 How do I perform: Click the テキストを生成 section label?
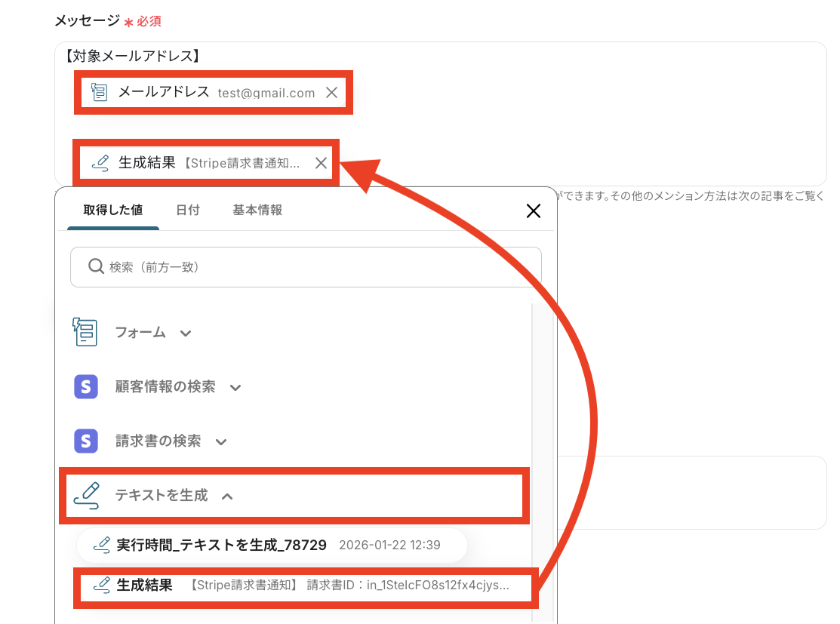162,495
